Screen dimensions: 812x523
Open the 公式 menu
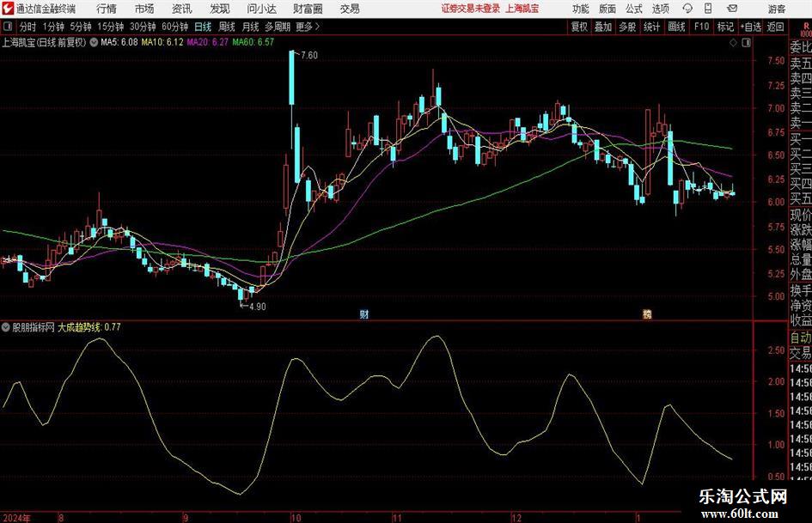tap(634, 9)
